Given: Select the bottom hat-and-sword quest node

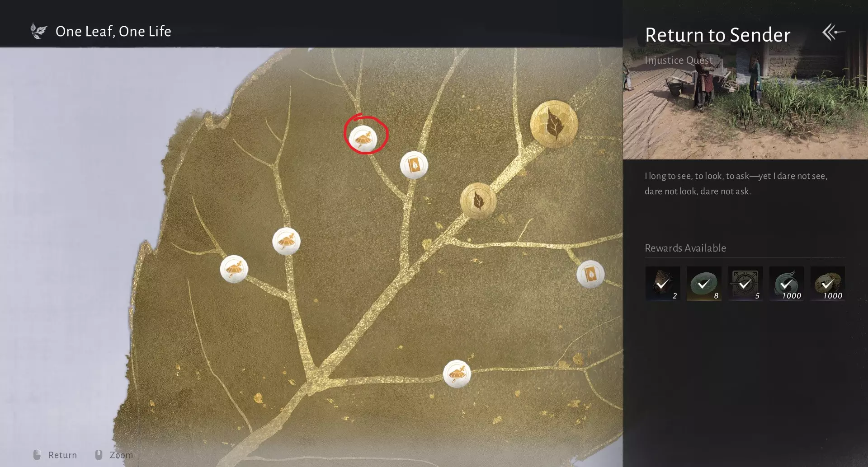Looking at the screenshot, I should pyautogui.click(x=457, y=374).
